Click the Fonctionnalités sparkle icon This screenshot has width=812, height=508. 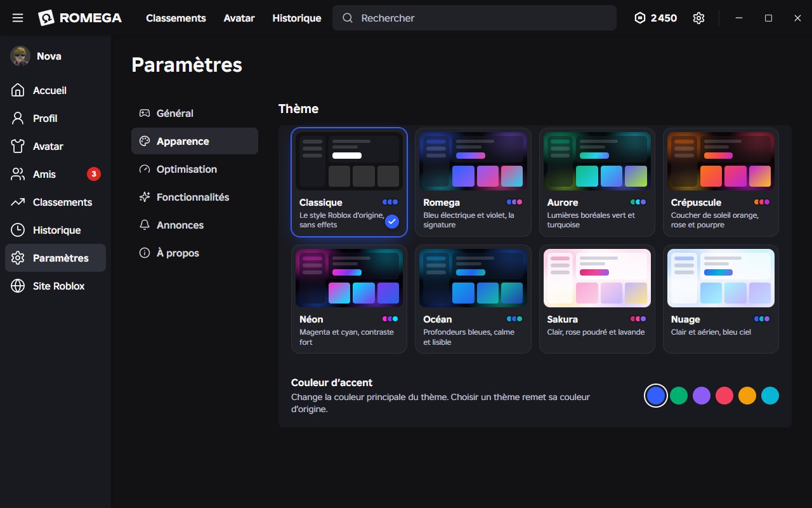pos(145,197)
